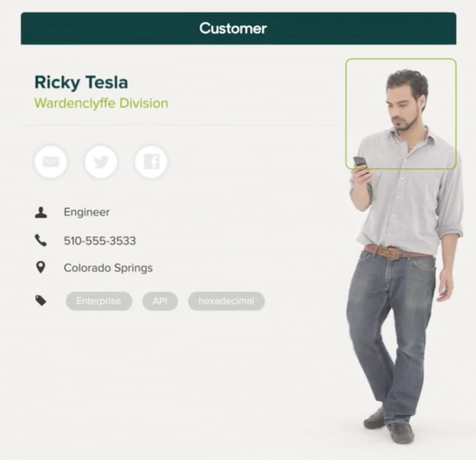This screenshot has width=476, height=460.
Task: Open the Facebook profile icon
Action: click(x=151, y=162)
